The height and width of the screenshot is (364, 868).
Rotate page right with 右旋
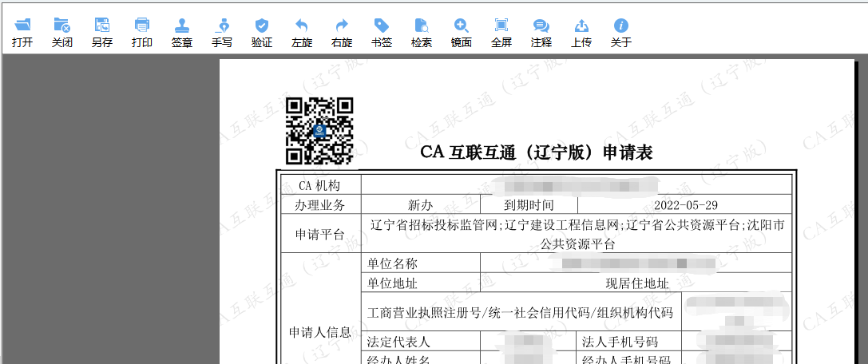(x=342, y=33)
